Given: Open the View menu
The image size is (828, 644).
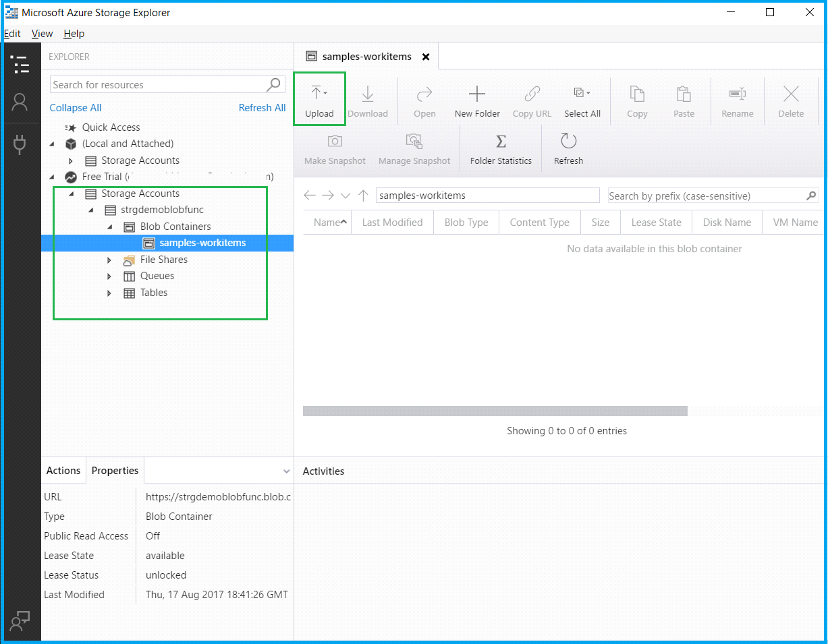Looking at the screenshot, I should pos(42,34).
